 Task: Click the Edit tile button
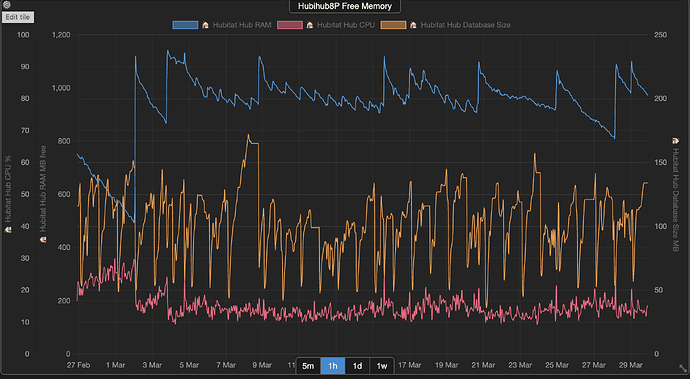point(18,17)
